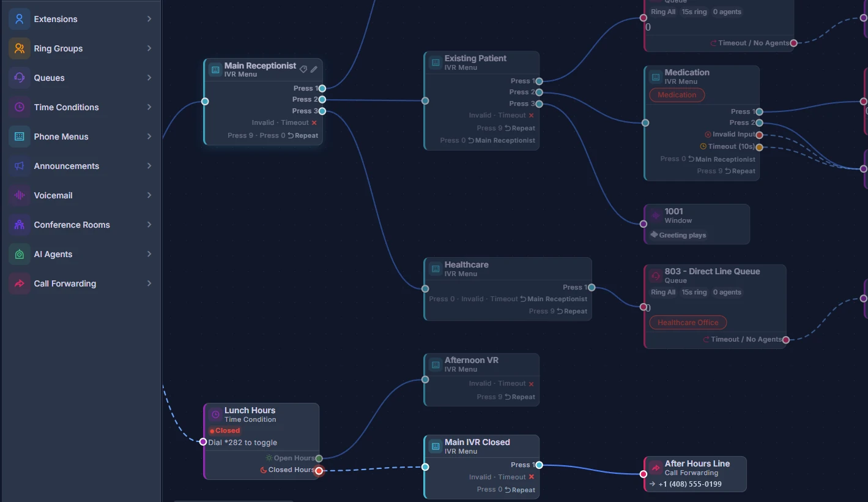The height and width of the screenshot is (502, 868).
Task: Click the "Dial *282 to toggle" text
Action: (243, 443)
